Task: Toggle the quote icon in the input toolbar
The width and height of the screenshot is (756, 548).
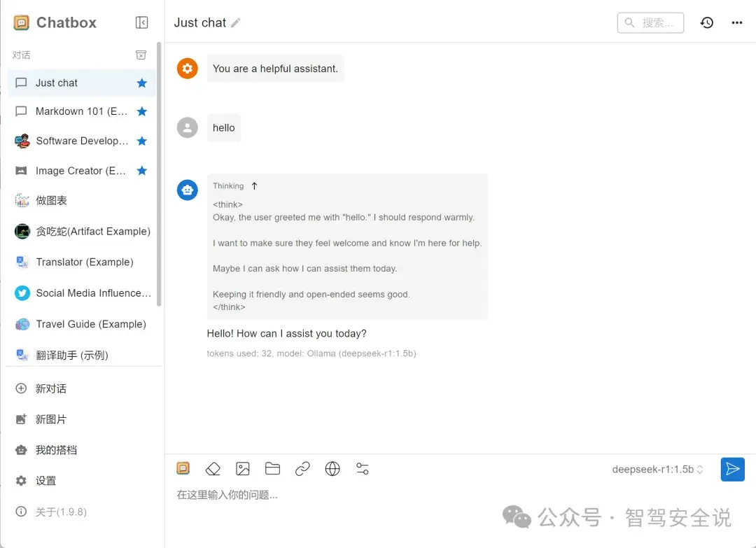Action: (x=183, y=468)
